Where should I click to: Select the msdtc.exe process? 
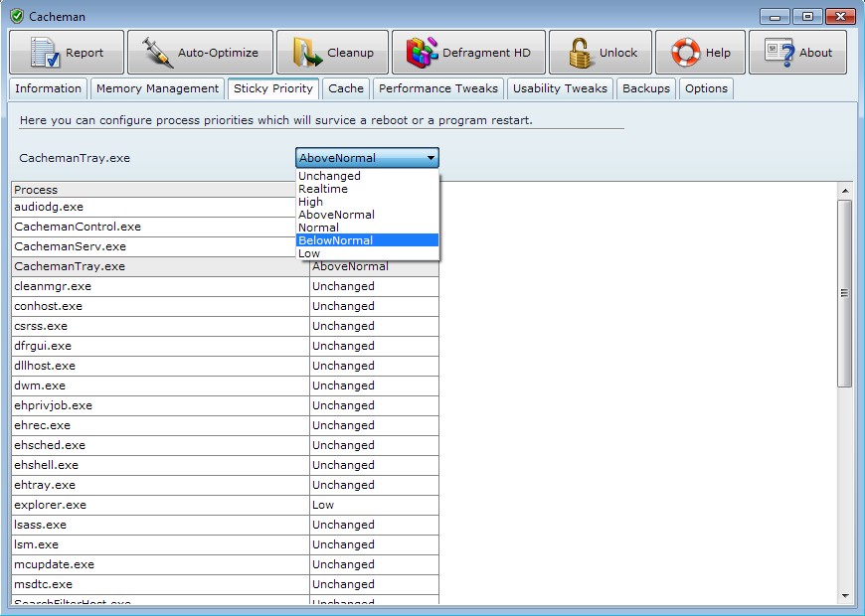[160, 584]
